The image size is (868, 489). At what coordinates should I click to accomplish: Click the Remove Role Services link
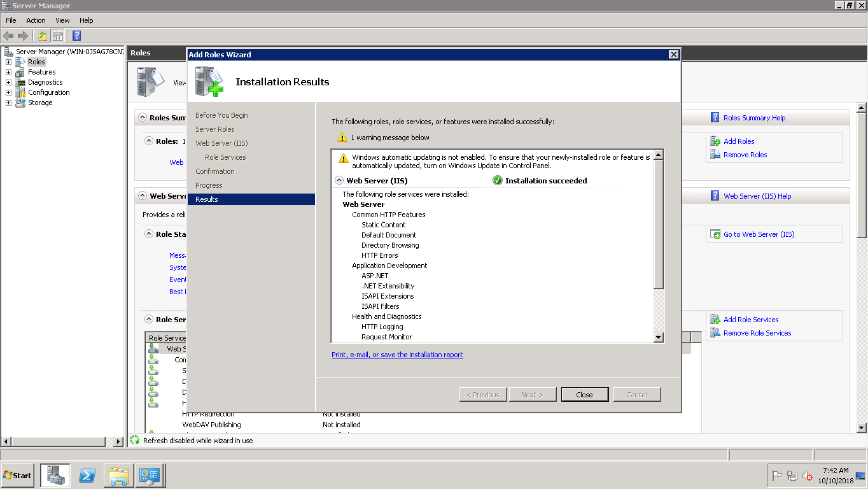pyautogui.click(x=757, y=333)
